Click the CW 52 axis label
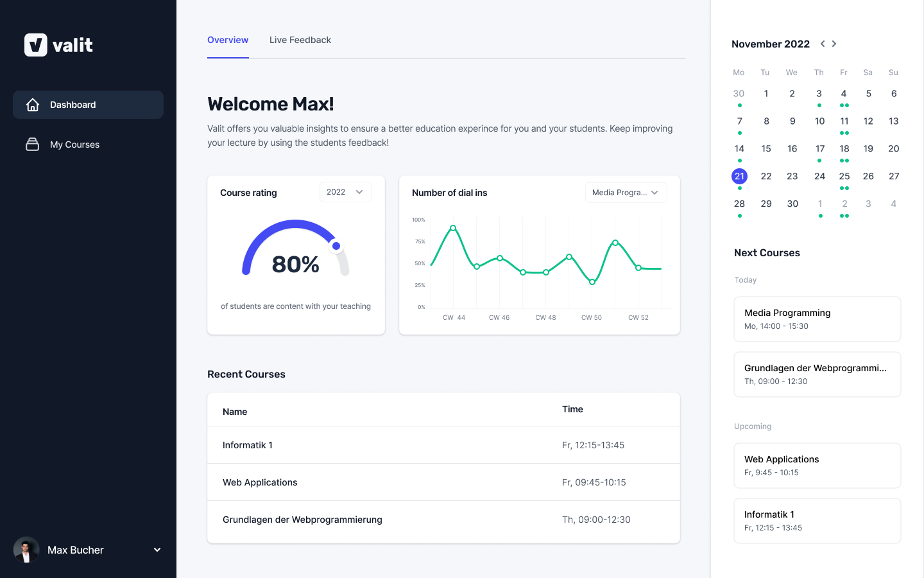 pyautogui.click(x=638, y=317)
